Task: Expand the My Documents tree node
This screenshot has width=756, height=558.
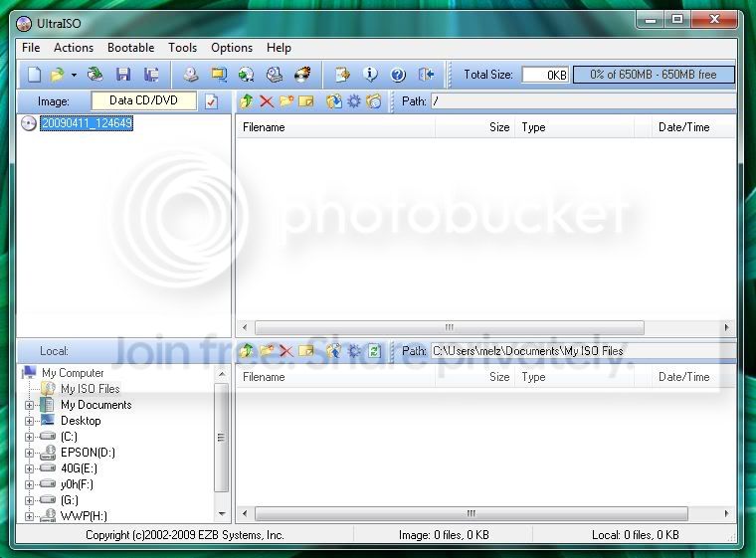Action: (30, 405)
